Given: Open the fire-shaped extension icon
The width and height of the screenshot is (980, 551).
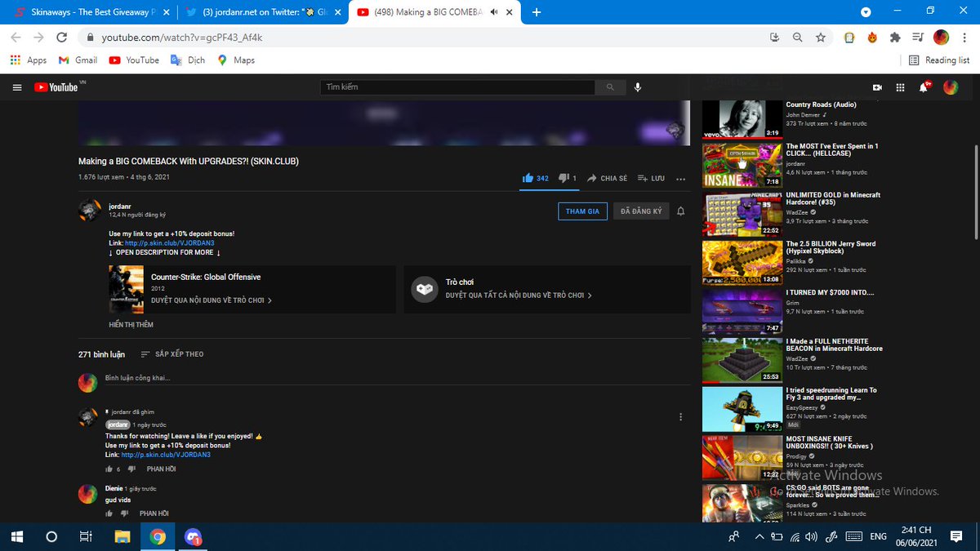Looking at the screenshot, I should coord(872,38).
